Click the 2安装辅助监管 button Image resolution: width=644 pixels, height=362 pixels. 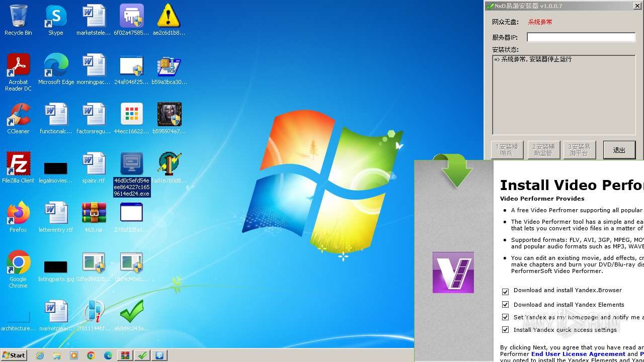click(x=543, y=150)
